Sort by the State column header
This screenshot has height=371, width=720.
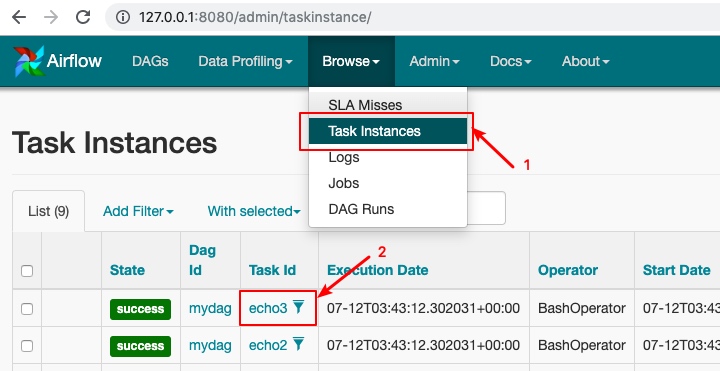(127, 270)
